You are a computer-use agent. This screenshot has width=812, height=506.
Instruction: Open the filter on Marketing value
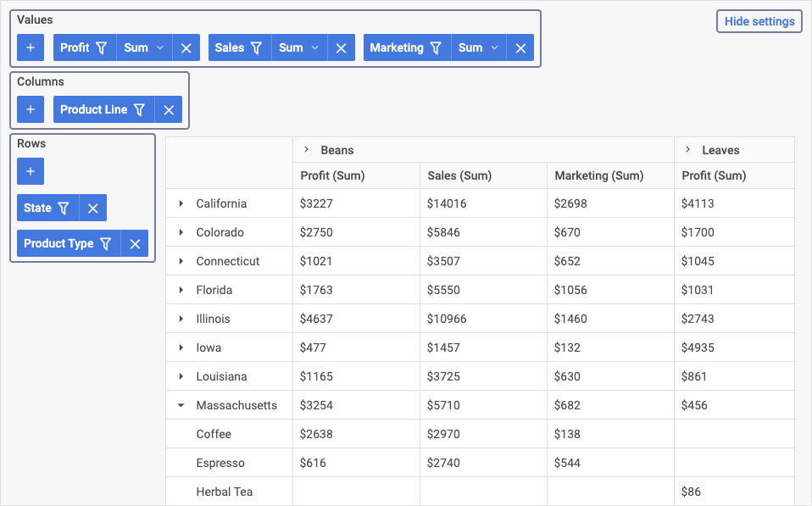436,48
